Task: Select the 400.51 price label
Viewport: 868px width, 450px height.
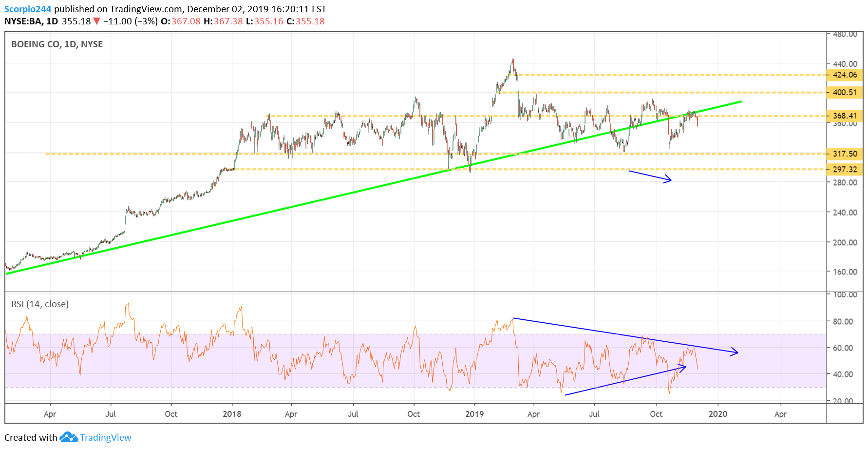Action: coord(845,92)
